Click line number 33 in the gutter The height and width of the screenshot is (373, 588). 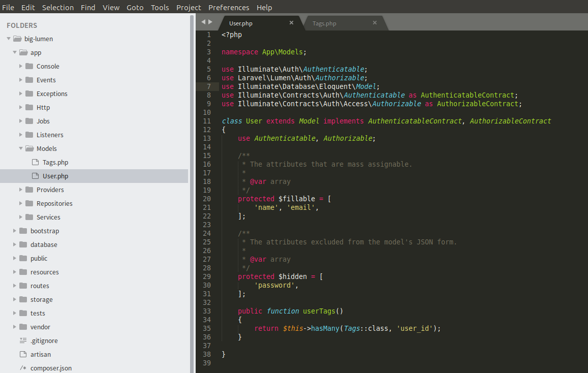pos(207,311)
